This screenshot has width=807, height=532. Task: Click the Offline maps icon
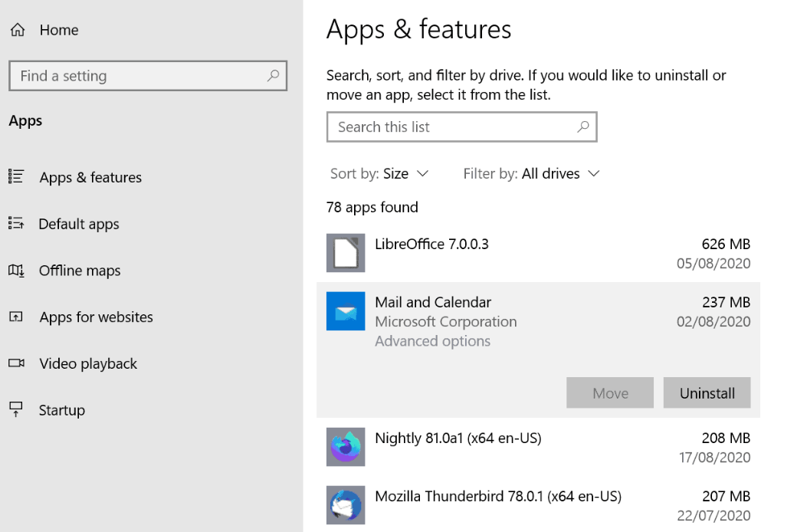pos(16,271)
